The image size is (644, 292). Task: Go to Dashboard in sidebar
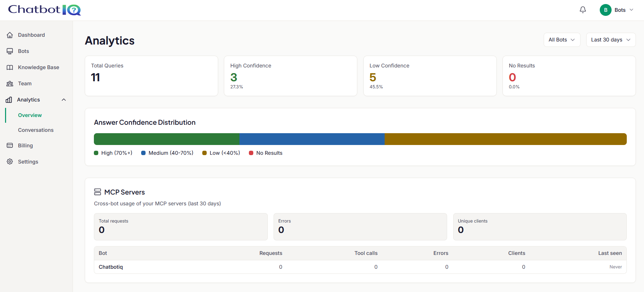31,35
